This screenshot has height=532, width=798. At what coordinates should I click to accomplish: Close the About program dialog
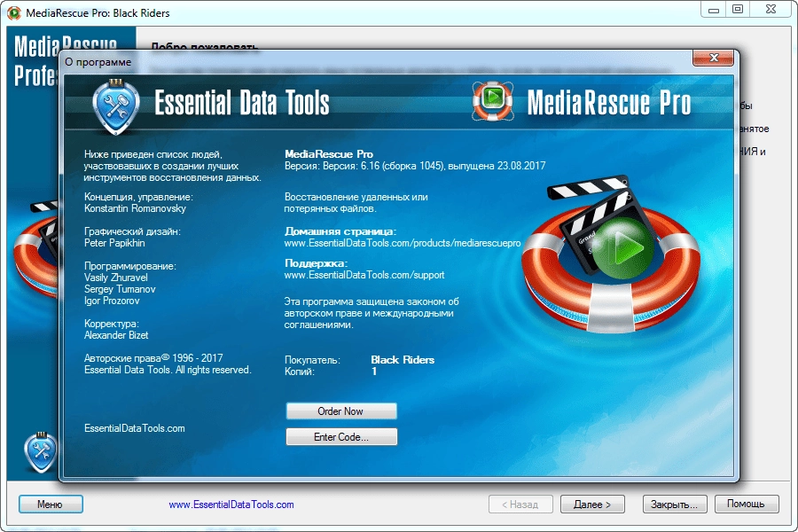click(x=713, y=58)
